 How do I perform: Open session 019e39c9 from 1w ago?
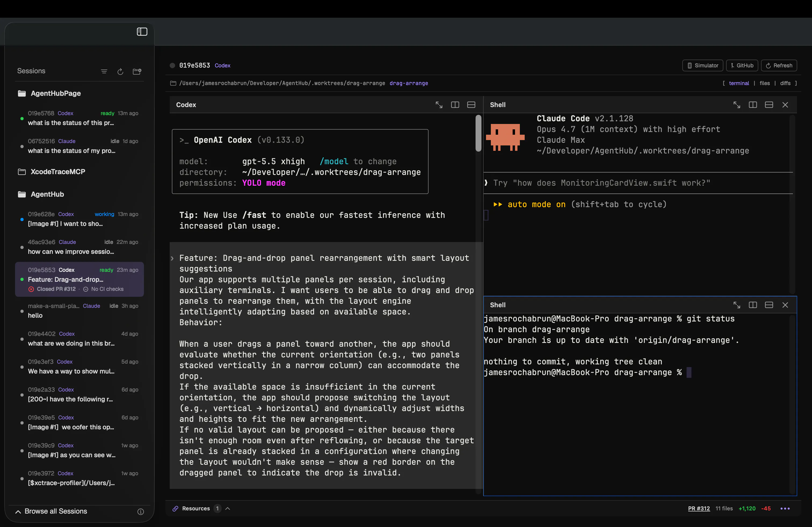point(79,450)
